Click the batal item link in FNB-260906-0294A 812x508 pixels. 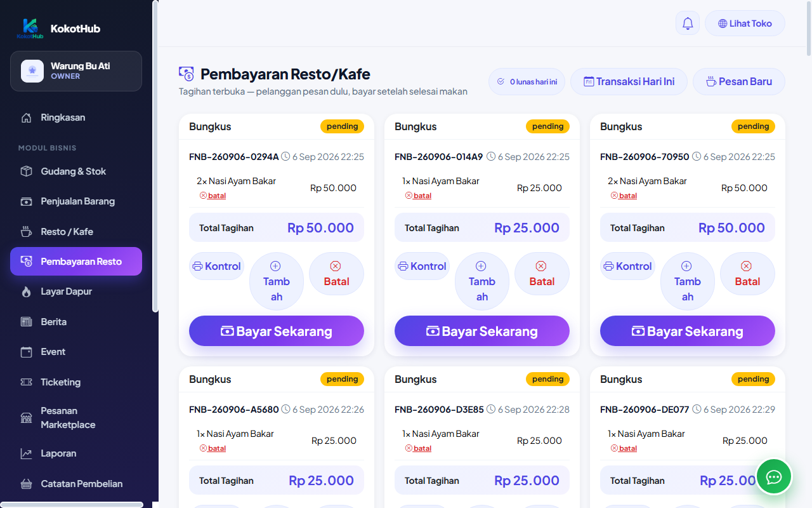213,196
